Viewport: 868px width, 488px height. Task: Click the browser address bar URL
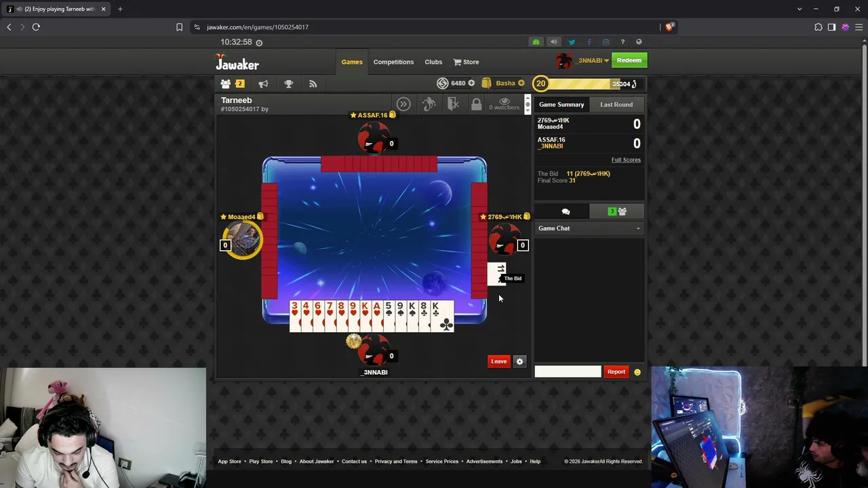coord(258,27)
